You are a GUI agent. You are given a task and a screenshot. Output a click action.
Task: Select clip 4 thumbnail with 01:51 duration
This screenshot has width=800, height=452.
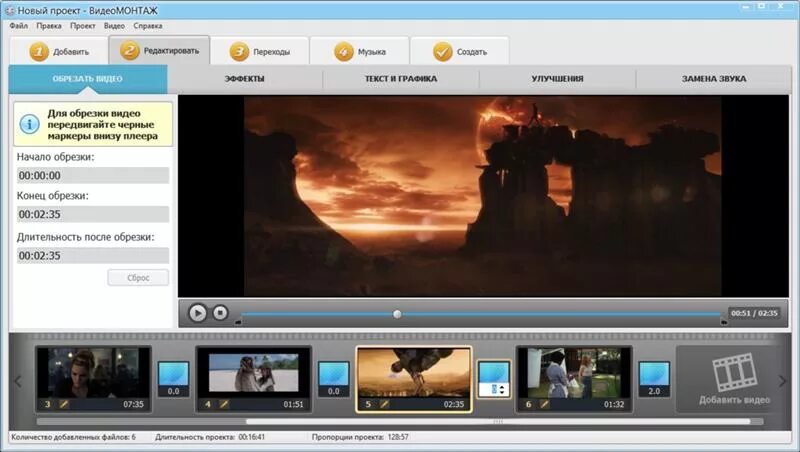pyautogui.click(x=254, y=379)
